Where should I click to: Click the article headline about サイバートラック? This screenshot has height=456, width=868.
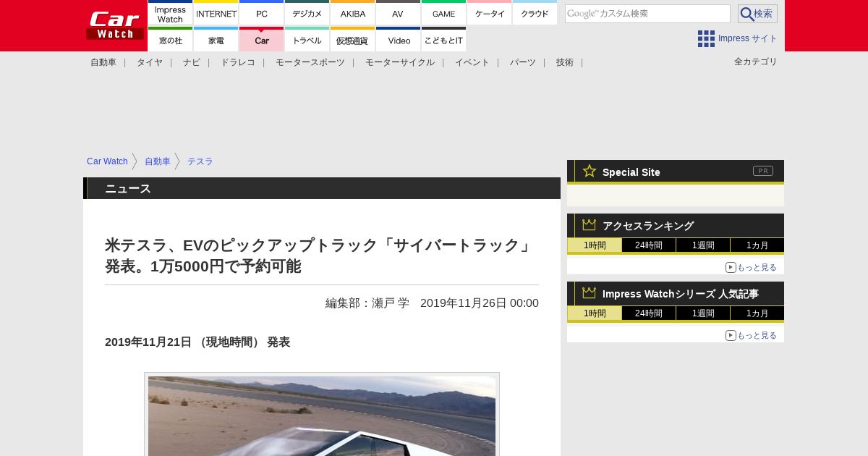pos(319,256)
